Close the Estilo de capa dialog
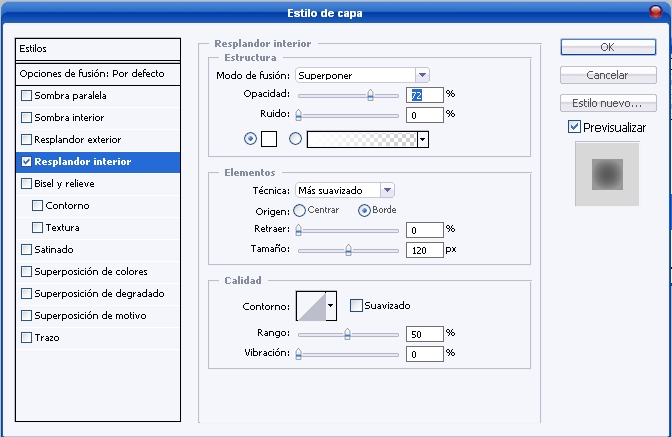The height and width of the screenshot is (437, 672). coord(654,12)
